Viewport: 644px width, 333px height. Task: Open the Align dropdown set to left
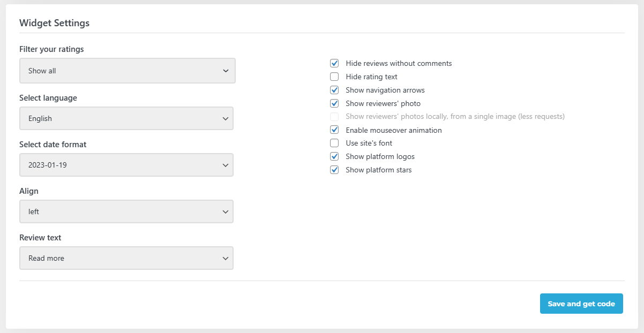pyautogui.click(x=126, y=211)
